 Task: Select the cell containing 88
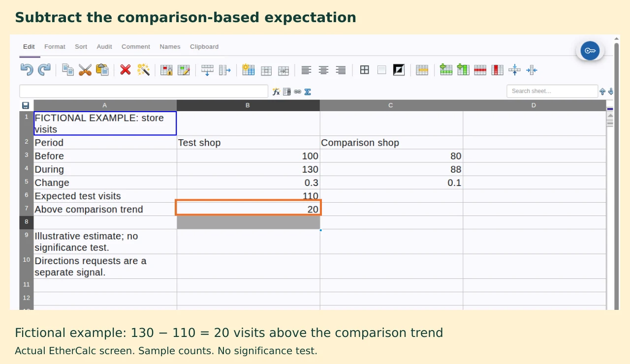pyautogui.click(x=391, y=169)
